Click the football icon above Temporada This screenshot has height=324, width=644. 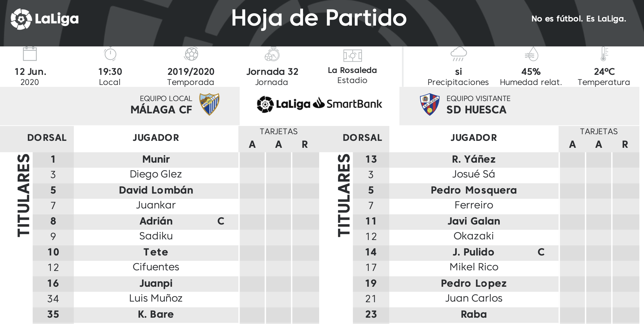[191, 54]
